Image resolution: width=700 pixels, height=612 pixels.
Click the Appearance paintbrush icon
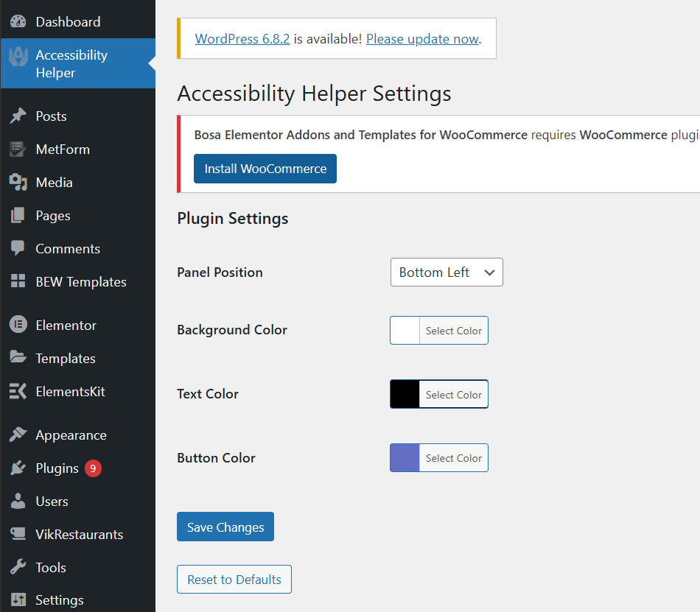[x=18, y=435]
